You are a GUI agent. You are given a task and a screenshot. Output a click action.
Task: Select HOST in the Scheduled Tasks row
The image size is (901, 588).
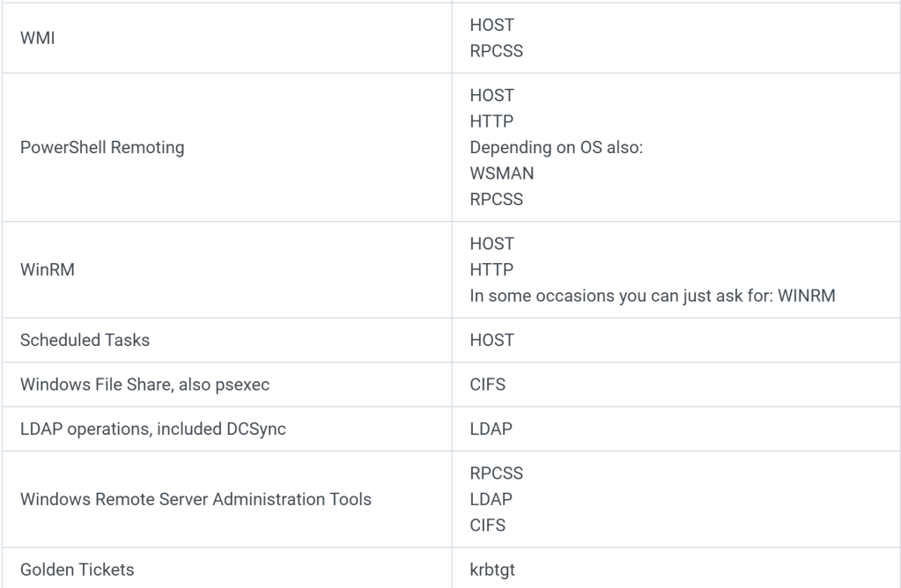click(x=492, y=340)
